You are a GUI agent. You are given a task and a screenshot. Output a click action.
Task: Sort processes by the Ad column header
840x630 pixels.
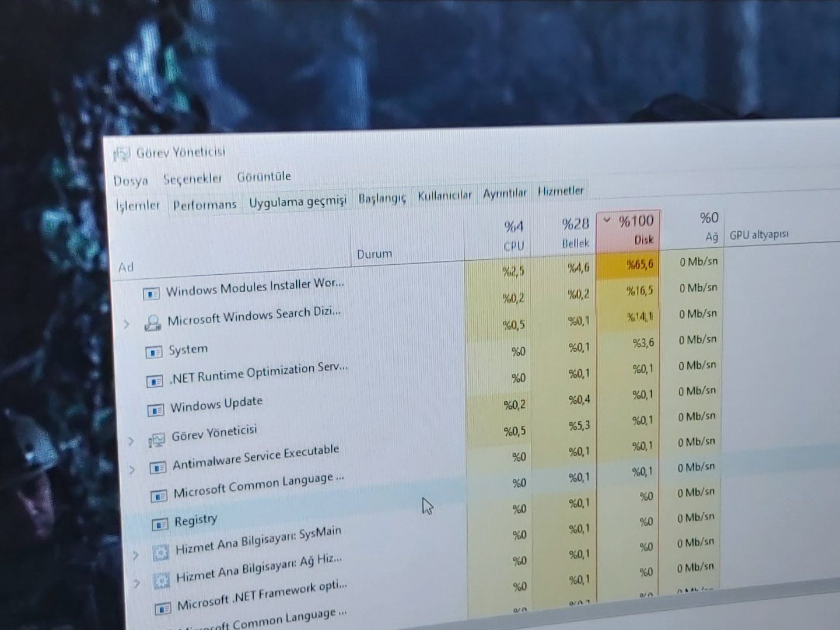coord(126,267)
